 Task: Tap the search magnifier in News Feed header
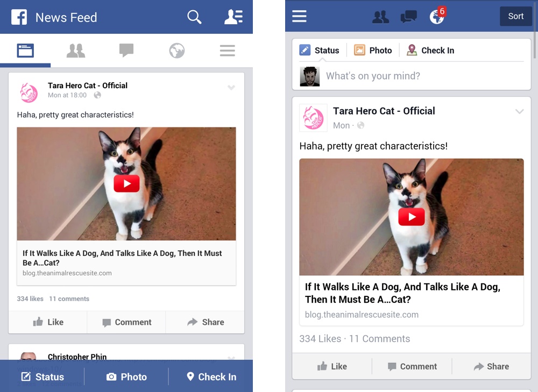pos(194,17)
